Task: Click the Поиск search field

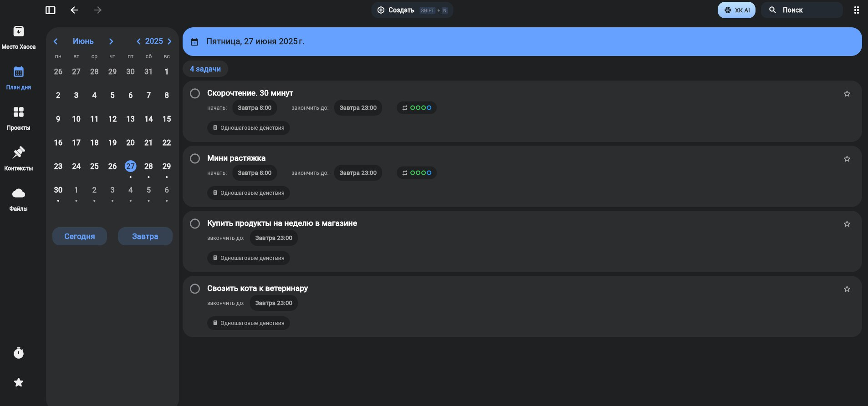Action: [802, 10]
